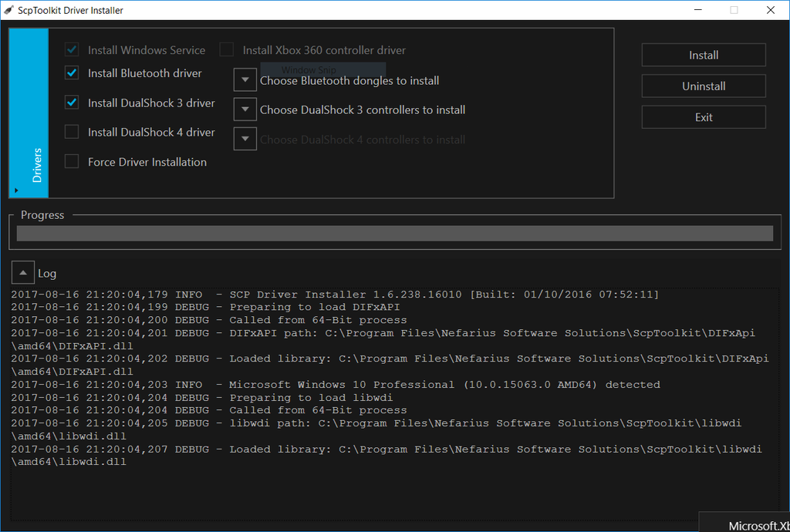Click the 'Install Bluetooth driver' label text
Image resolution: width=790 pixels, height=532 pixels.
[145, 73]
